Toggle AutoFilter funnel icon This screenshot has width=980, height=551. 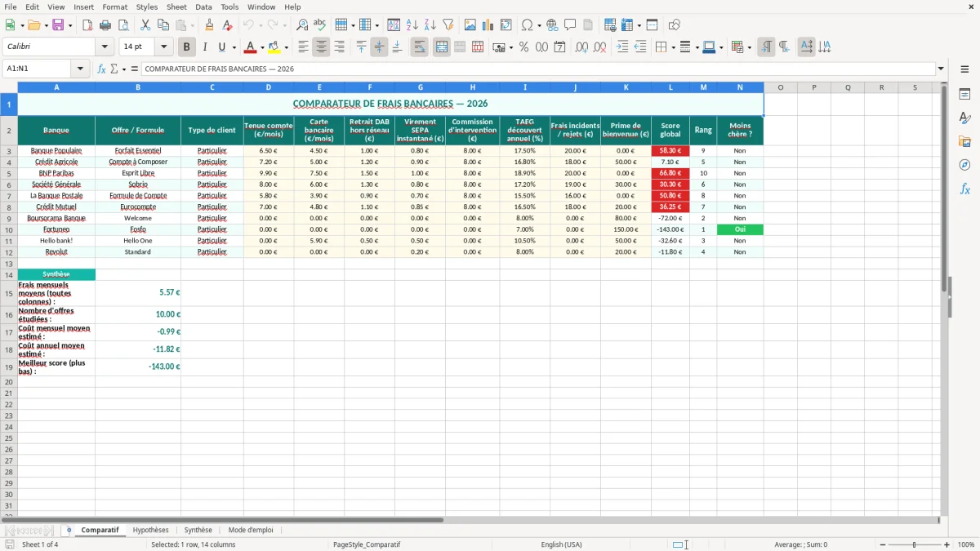[x=448, y=25]
